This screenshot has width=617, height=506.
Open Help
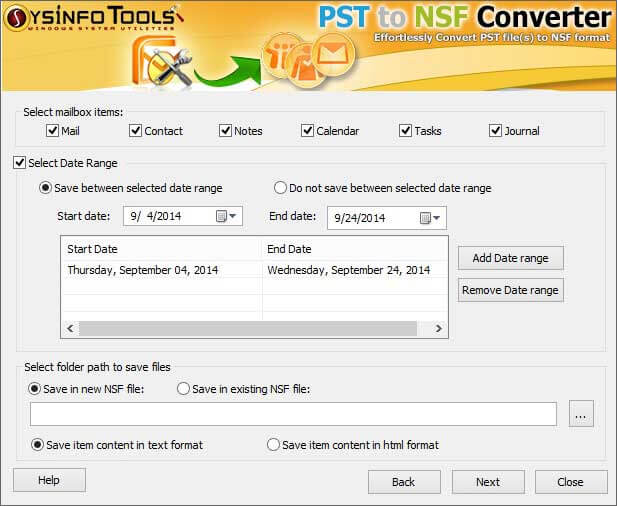49,480
